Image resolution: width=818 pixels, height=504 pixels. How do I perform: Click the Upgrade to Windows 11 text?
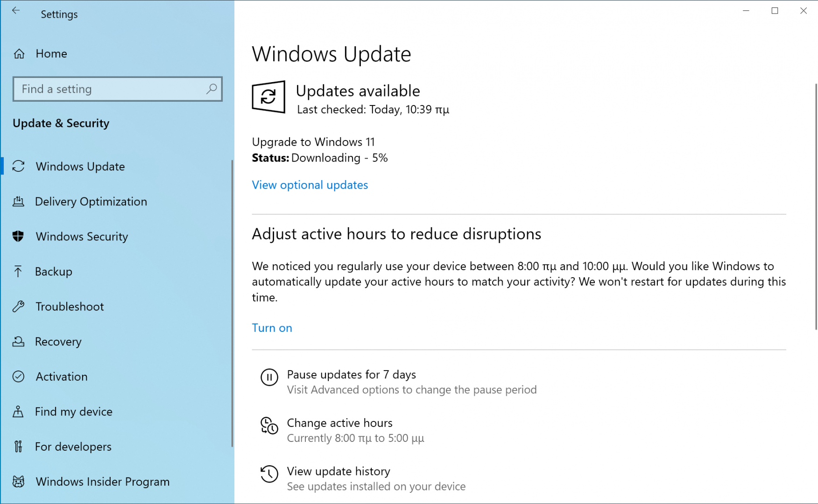(313, 142)
